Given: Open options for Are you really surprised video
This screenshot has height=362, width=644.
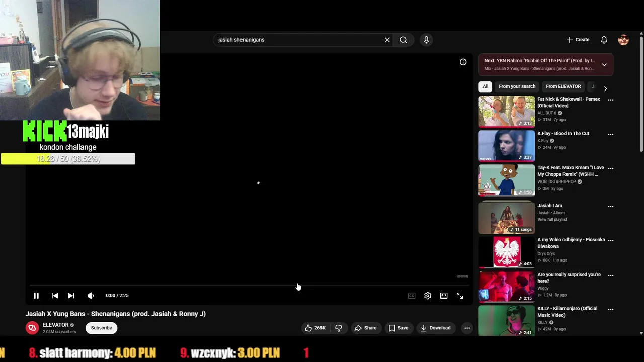Looking at the screenshot, I should point(611,275).
